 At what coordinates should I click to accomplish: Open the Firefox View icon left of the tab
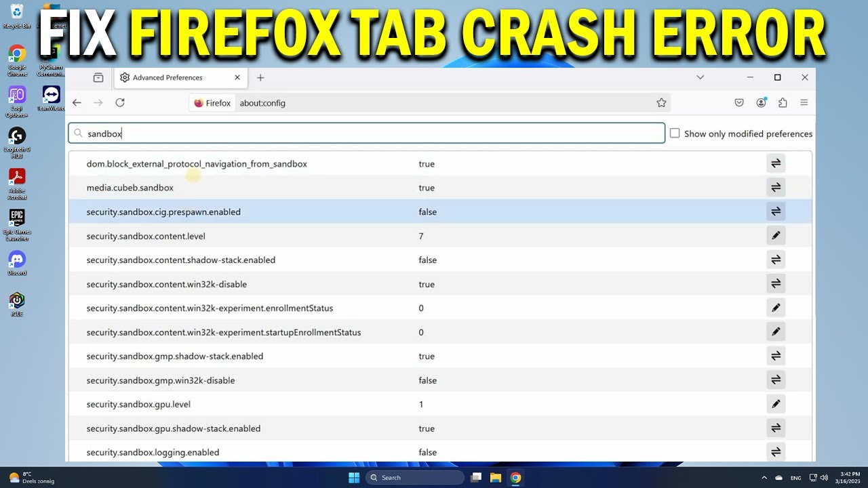point(98,78)
